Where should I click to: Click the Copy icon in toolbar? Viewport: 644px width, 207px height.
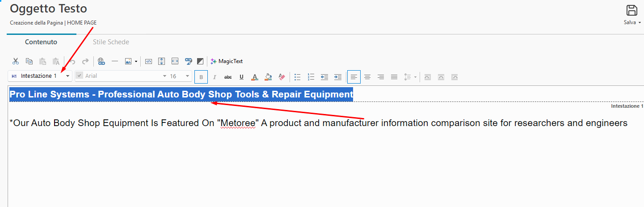pos(29,61)
